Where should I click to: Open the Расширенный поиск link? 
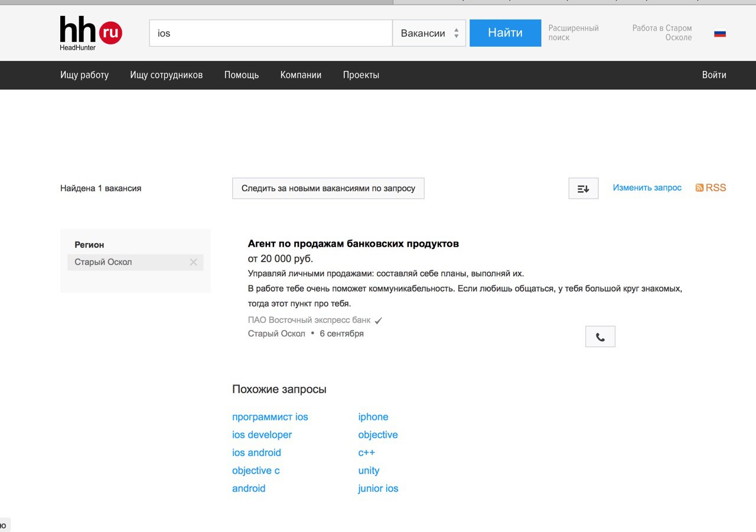(x=573, y=32)
